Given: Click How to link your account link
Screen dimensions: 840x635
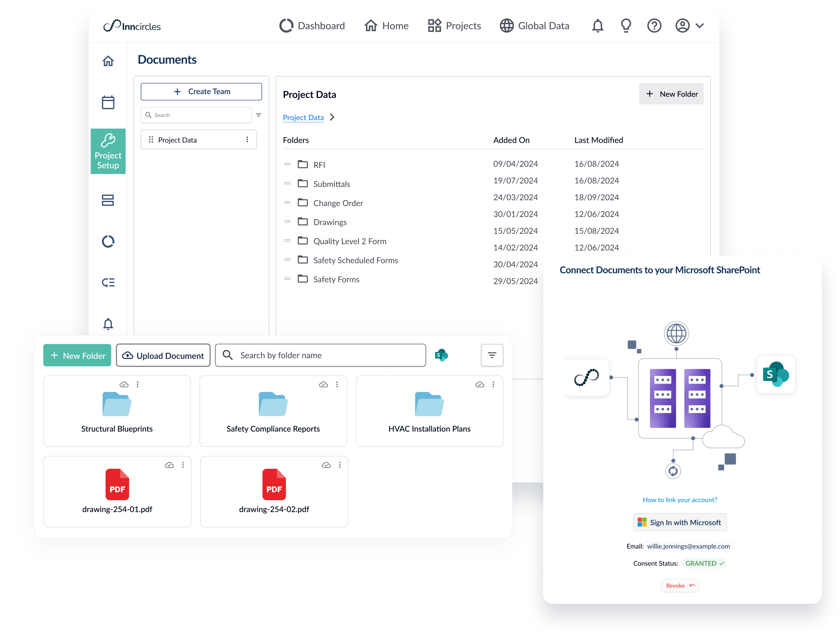Looking at the screenshot, I should point(680,500).
